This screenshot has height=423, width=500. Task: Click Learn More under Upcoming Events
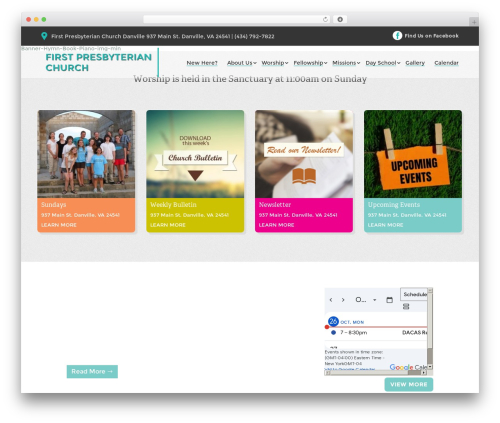(385, 225)
